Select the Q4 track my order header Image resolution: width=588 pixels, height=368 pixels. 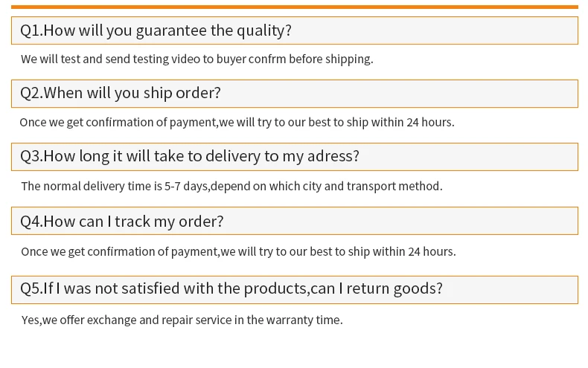pos(295,221)
